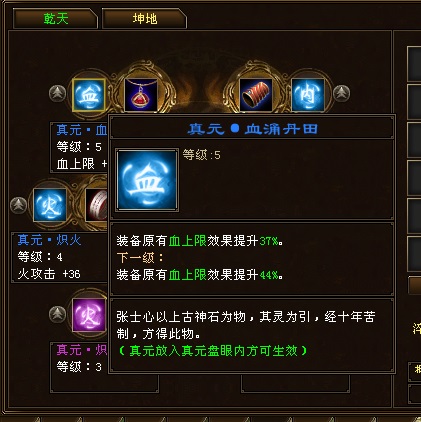This screenshot has height=422, width=421.
Task: Switch to the 坤地 tab
Action: click(x=144, y=19)
